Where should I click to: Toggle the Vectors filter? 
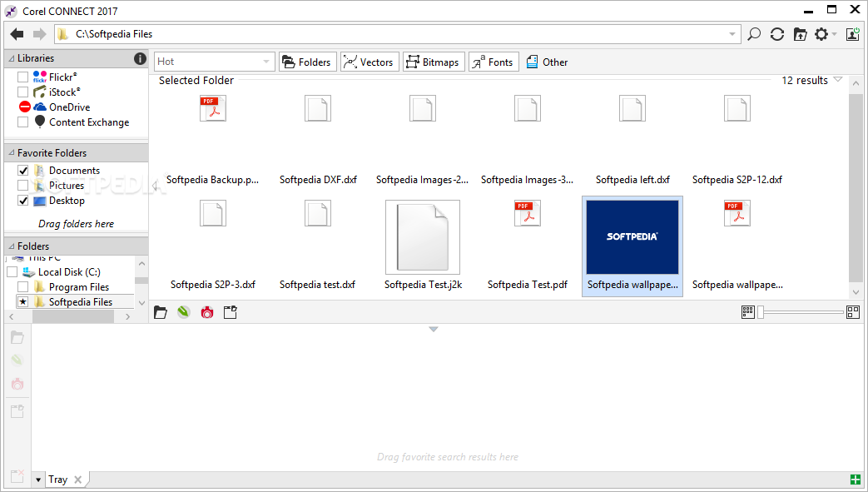click(x=368, y=62)
